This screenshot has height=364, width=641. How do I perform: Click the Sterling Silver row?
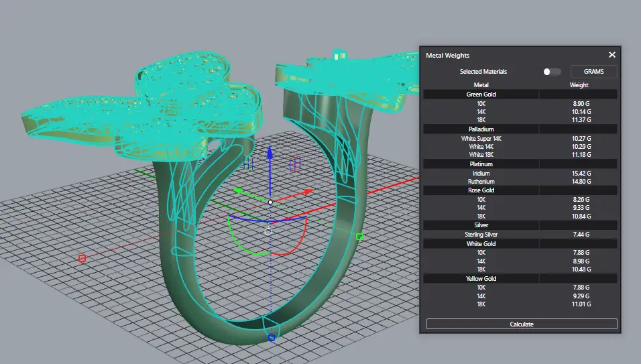520,235
